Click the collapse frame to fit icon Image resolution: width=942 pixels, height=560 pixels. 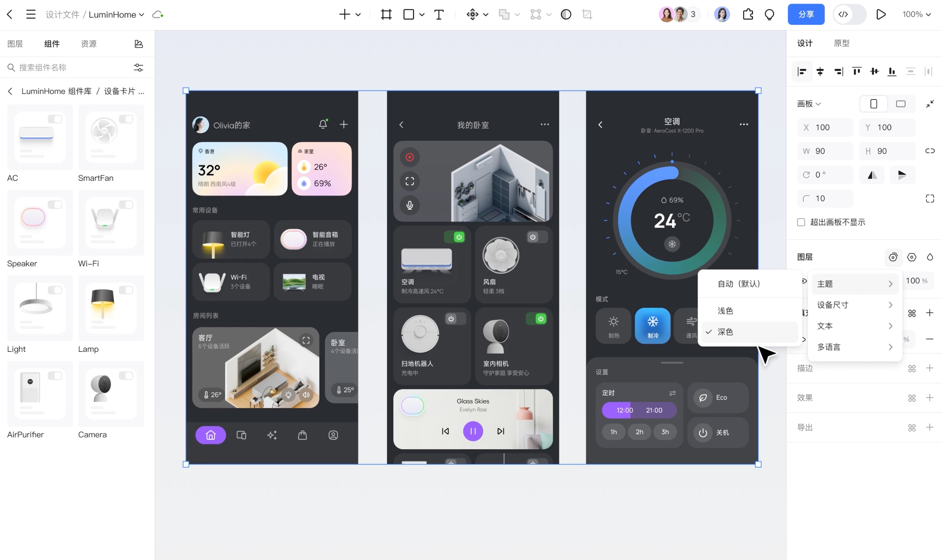tap(930, 104)
